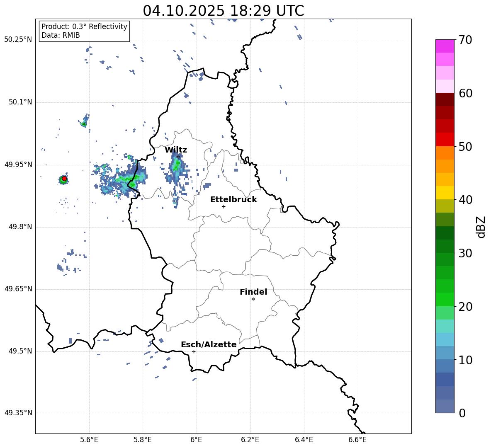Image resolution: width=491 pixels, height=448 pixels.
Task: Click the 50.25°N latitude label
Action: point(18,40)
